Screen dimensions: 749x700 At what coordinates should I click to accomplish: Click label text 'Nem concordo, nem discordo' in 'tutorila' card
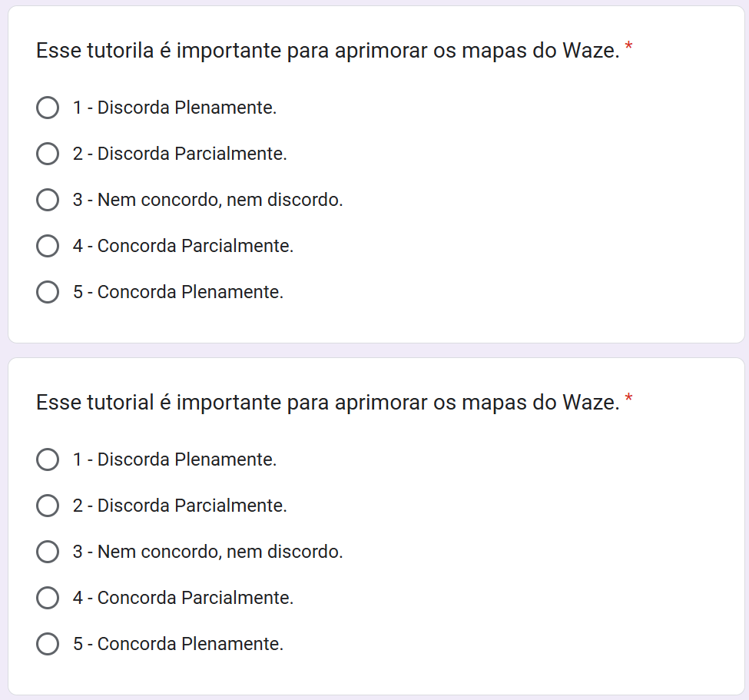pyautogui.click(x=220, y=200)
